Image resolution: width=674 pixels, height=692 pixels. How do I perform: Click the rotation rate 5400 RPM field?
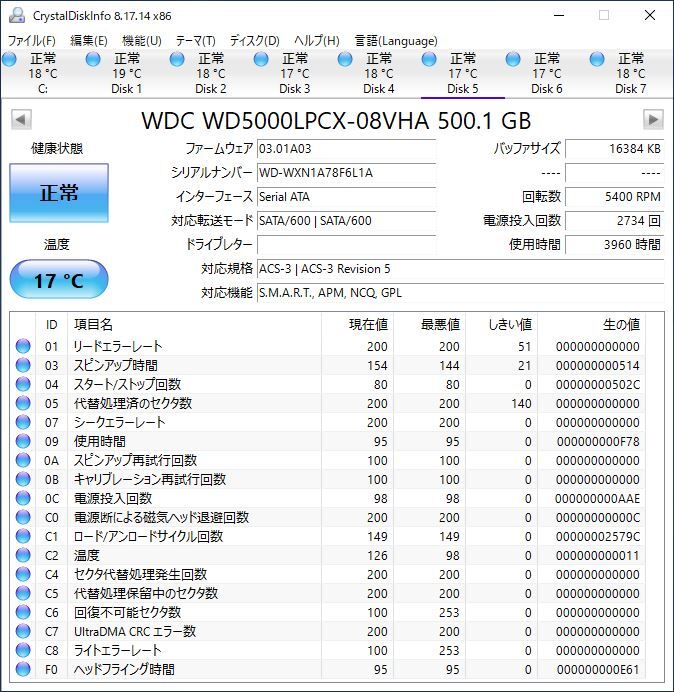pyautogui.click(x=614, y=196)
